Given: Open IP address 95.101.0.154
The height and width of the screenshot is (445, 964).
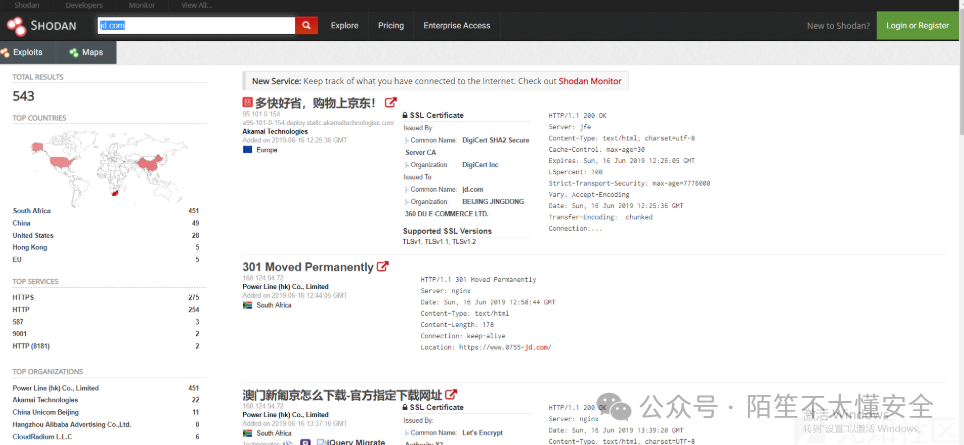Looking at the screenshot, I should (x=261, y=114).
